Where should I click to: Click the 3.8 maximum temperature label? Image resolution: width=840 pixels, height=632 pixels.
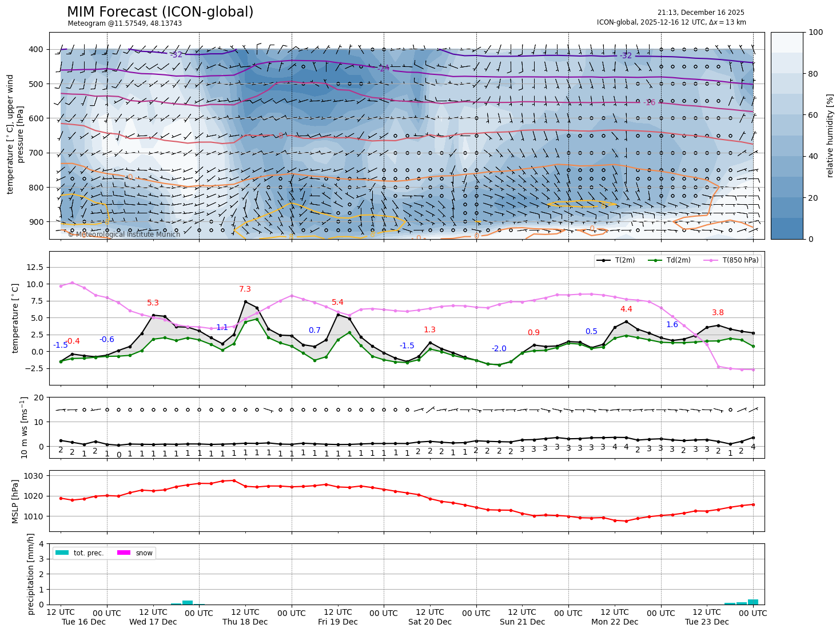tap(718, 313)
